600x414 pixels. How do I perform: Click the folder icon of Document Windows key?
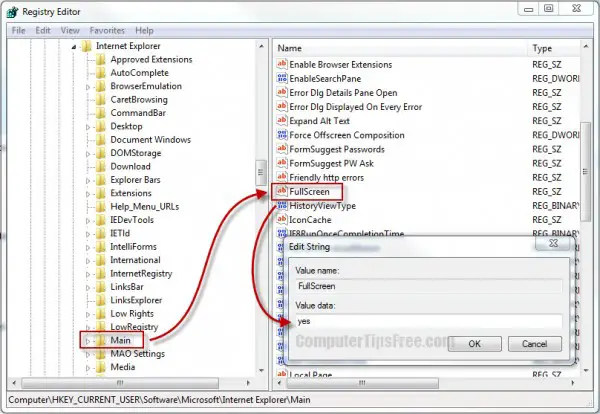(101, 140)
